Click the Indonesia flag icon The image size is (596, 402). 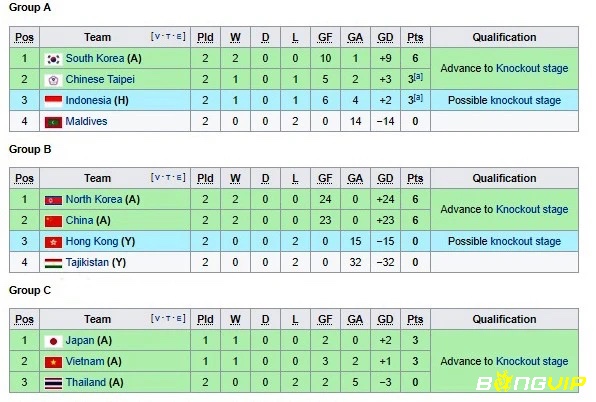coord(53,101)
